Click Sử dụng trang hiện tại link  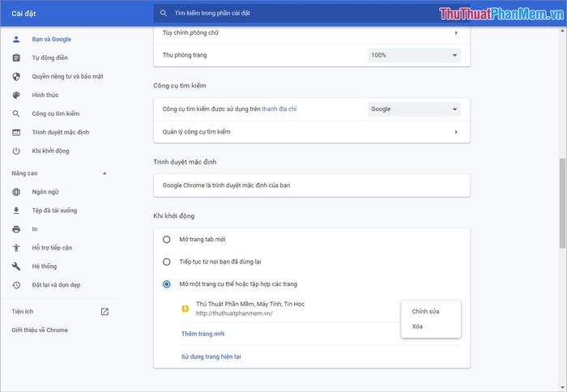click(x=211, y=356)
